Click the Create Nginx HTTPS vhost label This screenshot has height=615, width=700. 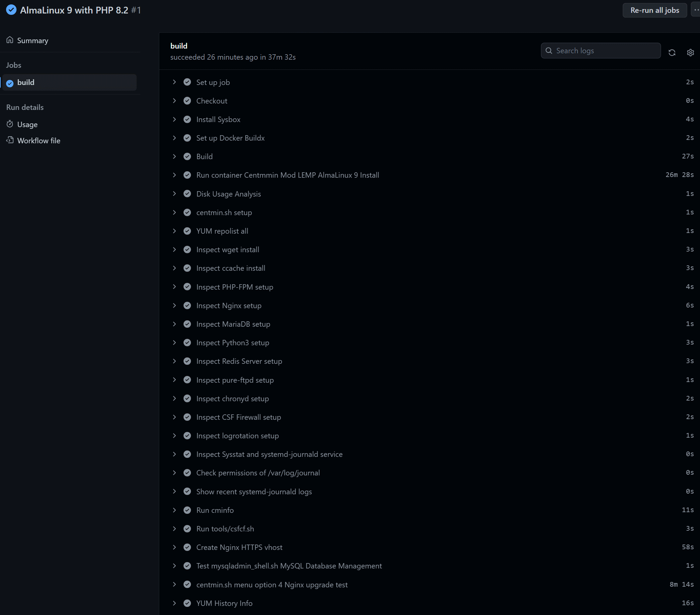pyautogui.click(x=239, y=547)
